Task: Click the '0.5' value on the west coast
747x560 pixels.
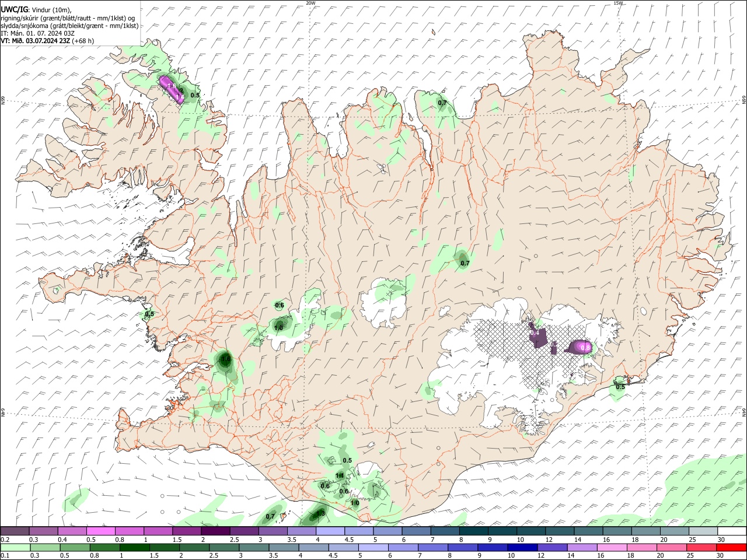Action: point(149,314)
